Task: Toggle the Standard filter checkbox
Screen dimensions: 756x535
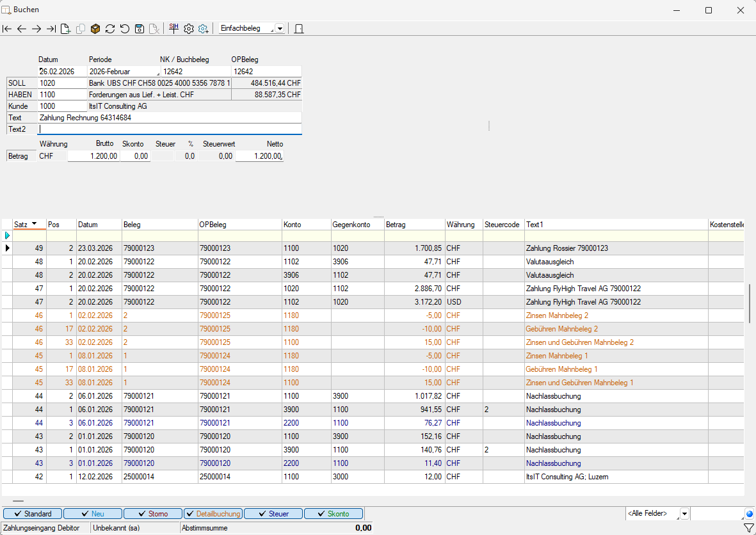Action: click(x=33, y=514)
